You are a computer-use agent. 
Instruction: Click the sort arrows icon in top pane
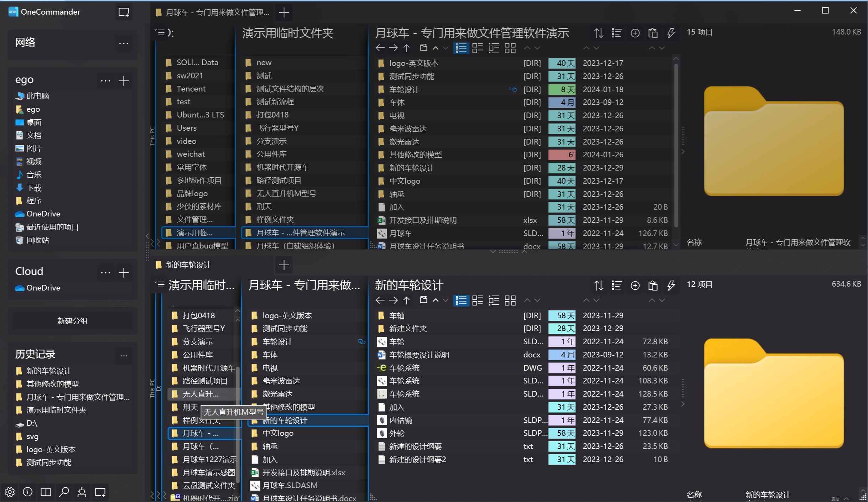(x=598, y=33)
